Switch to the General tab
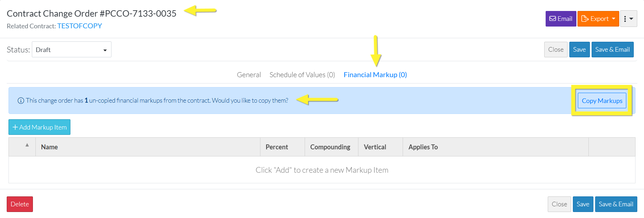The image size is (644, 218). click(x=249, y=75)
